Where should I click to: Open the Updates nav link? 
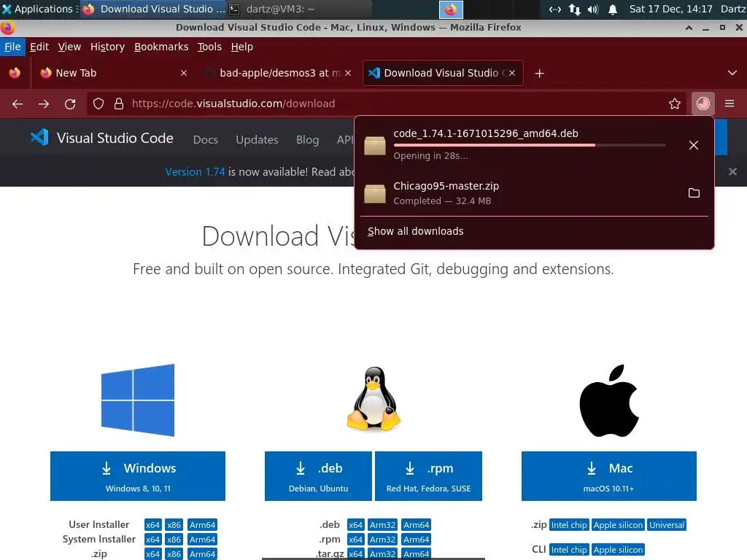click(257, 139)
